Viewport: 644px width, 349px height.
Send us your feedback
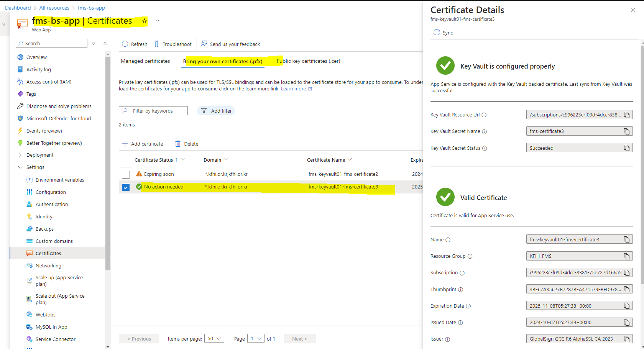point(230,44)
